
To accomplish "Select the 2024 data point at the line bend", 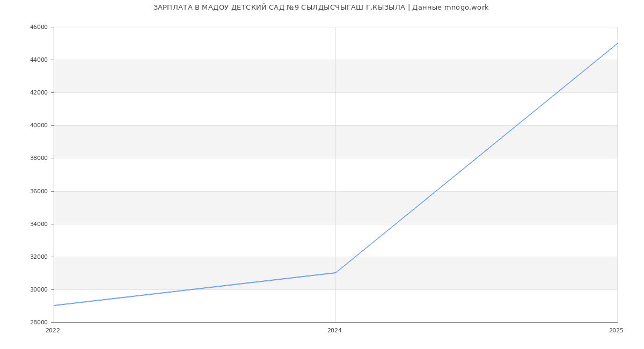I will (335, 273).
